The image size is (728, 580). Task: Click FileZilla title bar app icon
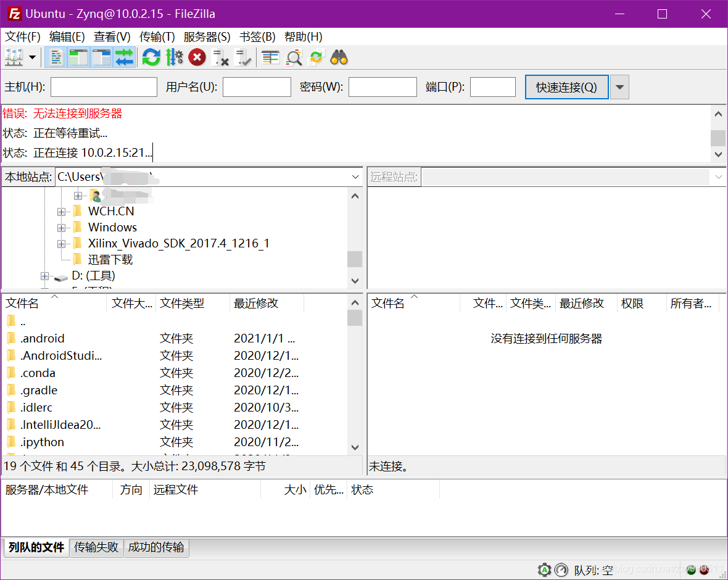pyautogui.click(x=14, y=14)
